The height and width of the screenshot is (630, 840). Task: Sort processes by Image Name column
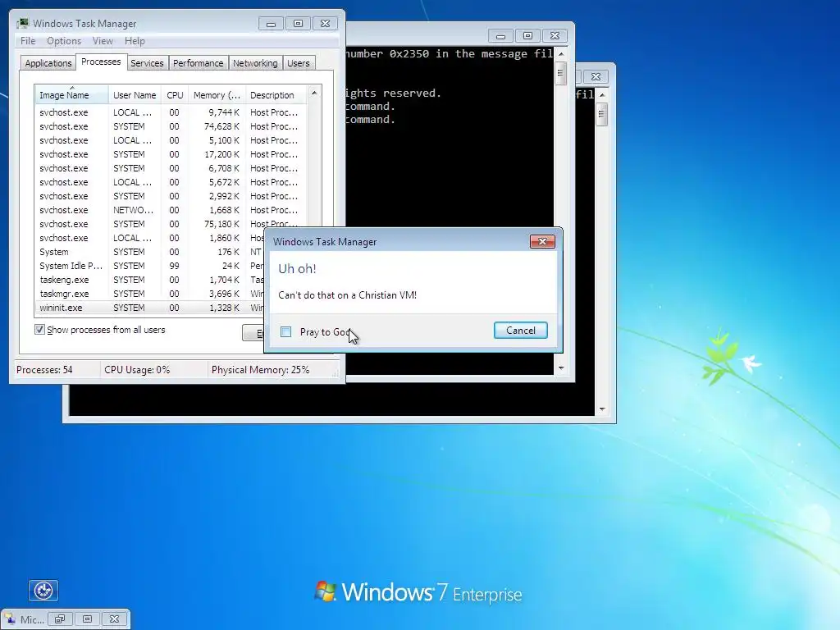coord(72,95)
